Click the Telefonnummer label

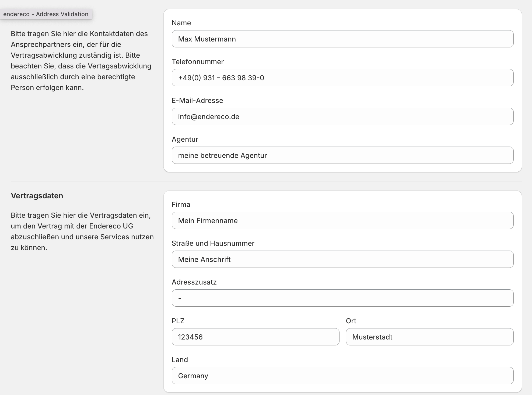click(198, 62)
